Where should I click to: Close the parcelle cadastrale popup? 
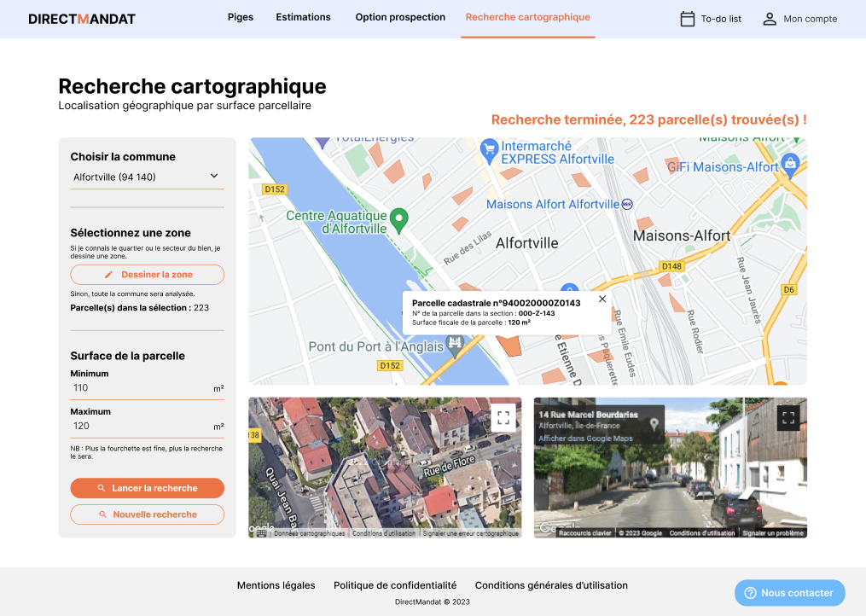pyautogui.click(x=602, y=299)
